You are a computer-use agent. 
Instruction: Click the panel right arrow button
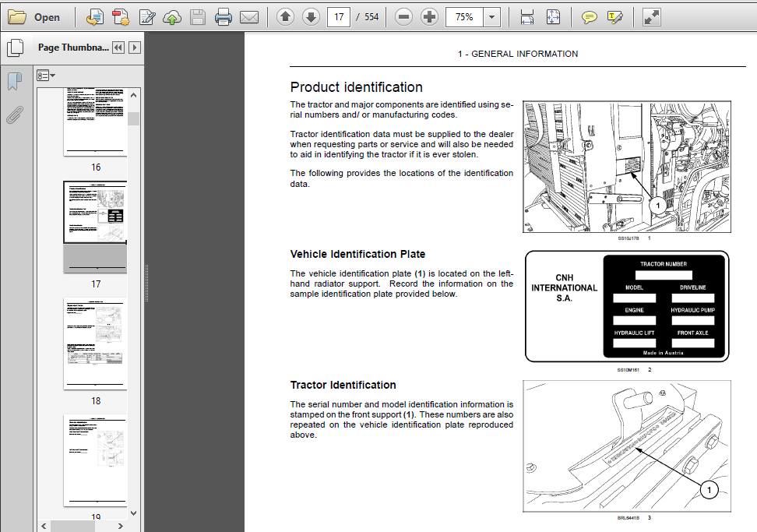(135, 48)
